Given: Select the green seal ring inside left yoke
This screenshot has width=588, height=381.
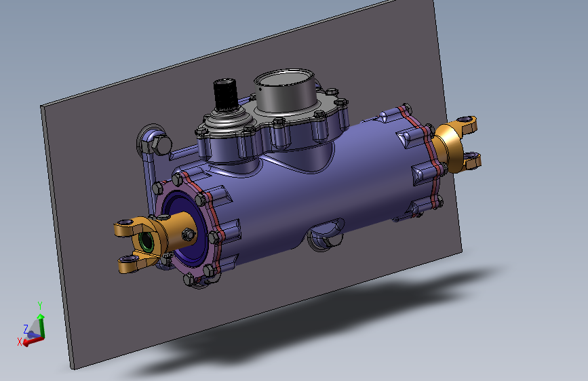Looking at the screenshot, I should tap(146, 241).
